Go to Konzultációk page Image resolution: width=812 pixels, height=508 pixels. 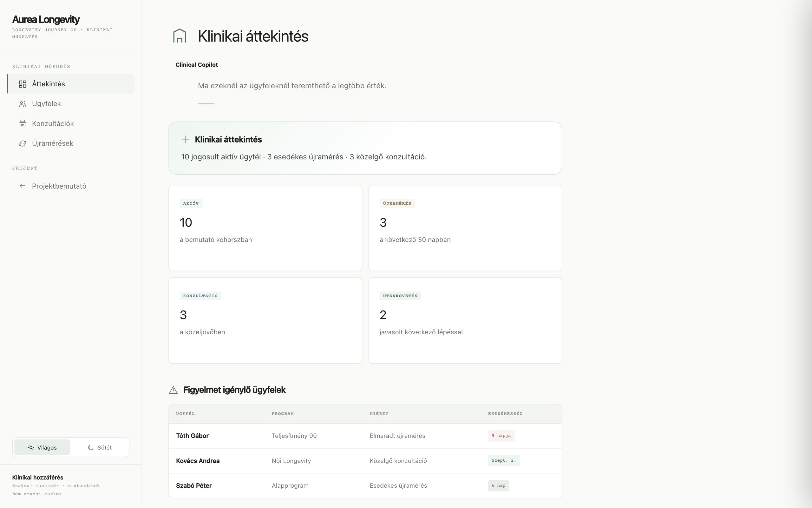pos(71,124)
